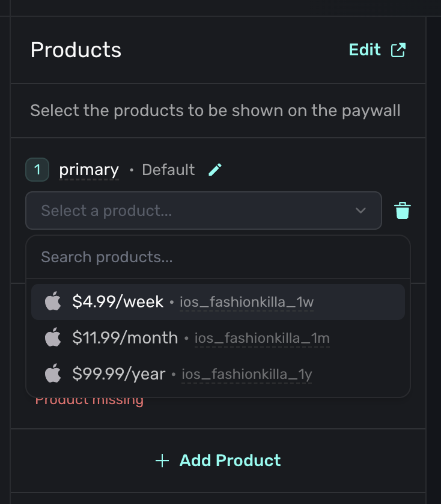Click the chevron on the product selector
Image resolution: width=441 pixels, height=504 pixels.
360,211
